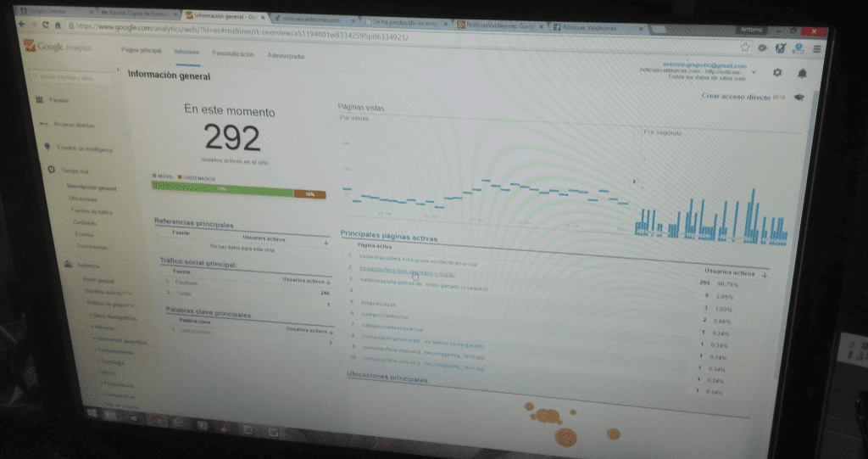The image size is (868, 459).
Task: Open notifications via the bell icon
Action: click(802, 75)
